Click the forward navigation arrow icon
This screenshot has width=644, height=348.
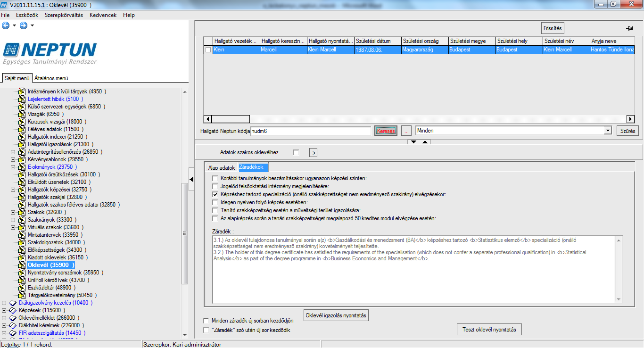(x=23, y=25)
